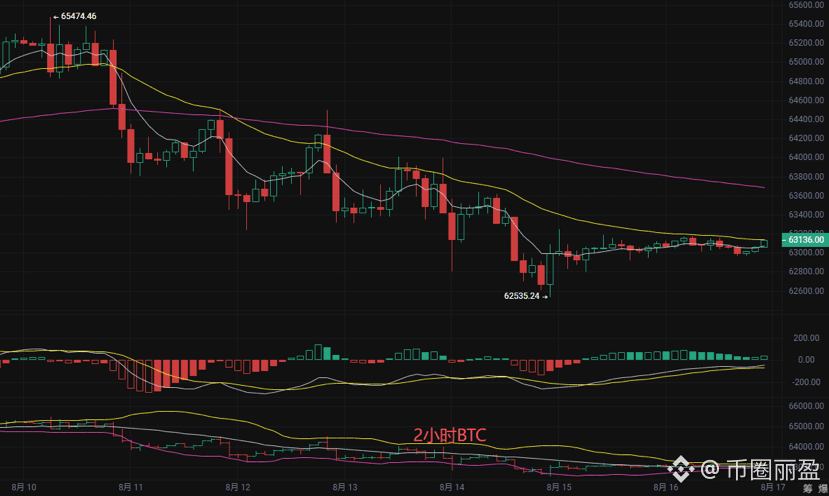Select the low price label 62535.24
Screen dimensions: 829x496
pos(522,296)
